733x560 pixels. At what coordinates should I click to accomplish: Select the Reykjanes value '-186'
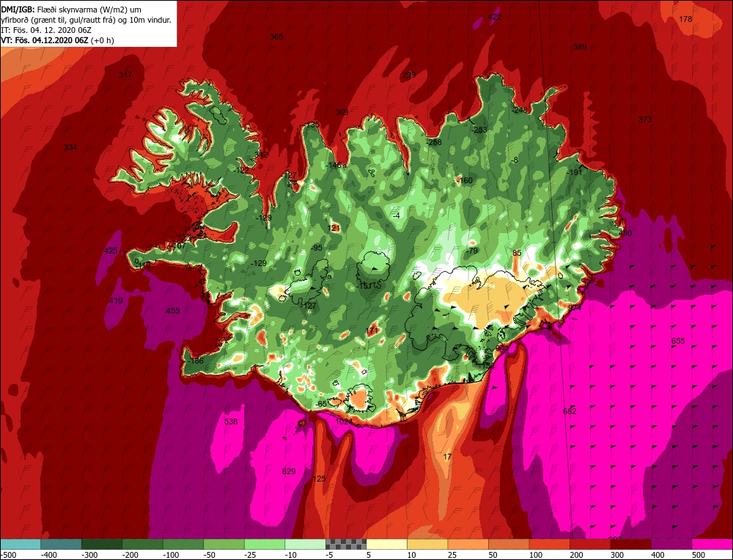point(196,361)
